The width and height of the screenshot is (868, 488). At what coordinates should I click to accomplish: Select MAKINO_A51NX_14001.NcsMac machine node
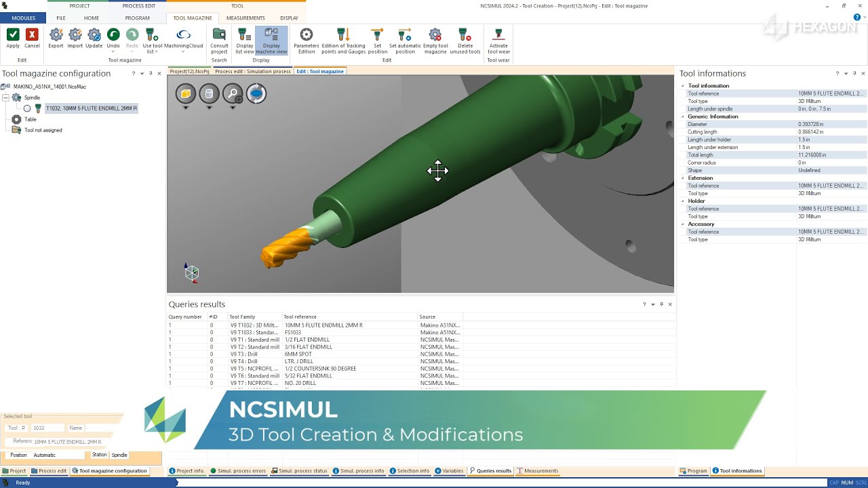pyautogui.click(x=50, y=87)
